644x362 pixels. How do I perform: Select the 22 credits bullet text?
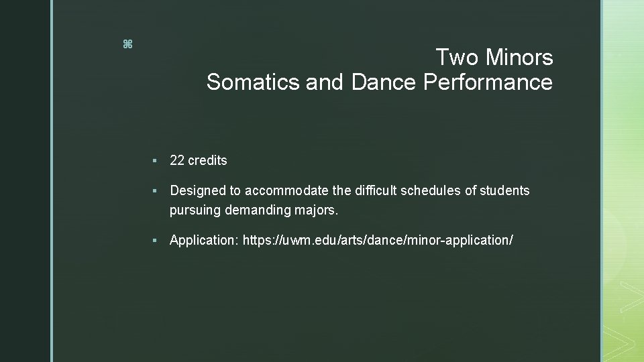point(199,160)
